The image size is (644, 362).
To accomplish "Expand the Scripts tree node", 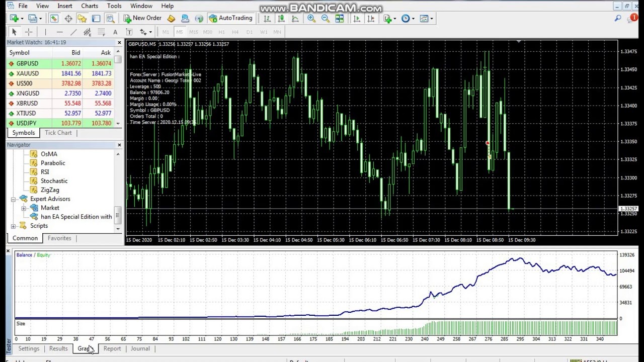I will pyautogui.click(x=14, y=226).
